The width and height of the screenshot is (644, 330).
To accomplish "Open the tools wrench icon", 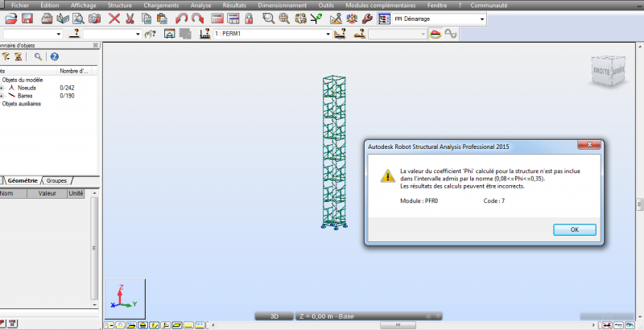I will coord(367,19).
